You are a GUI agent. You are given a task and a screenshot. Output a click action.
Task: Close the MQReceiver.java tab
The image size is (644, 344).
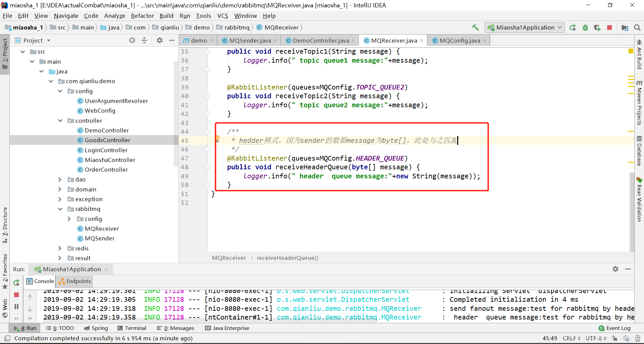coord(421,41)
